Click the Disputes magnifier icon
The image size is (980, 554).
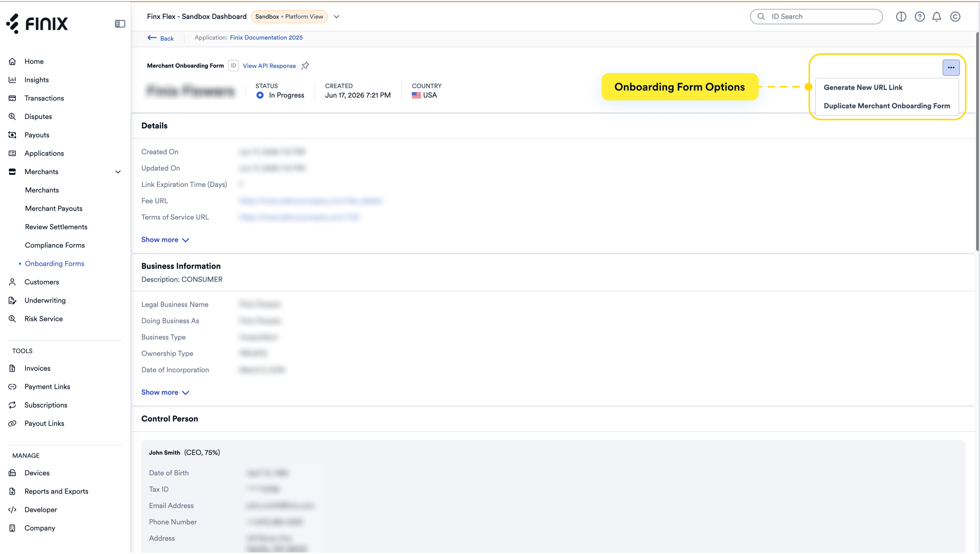tap(12, 116)
